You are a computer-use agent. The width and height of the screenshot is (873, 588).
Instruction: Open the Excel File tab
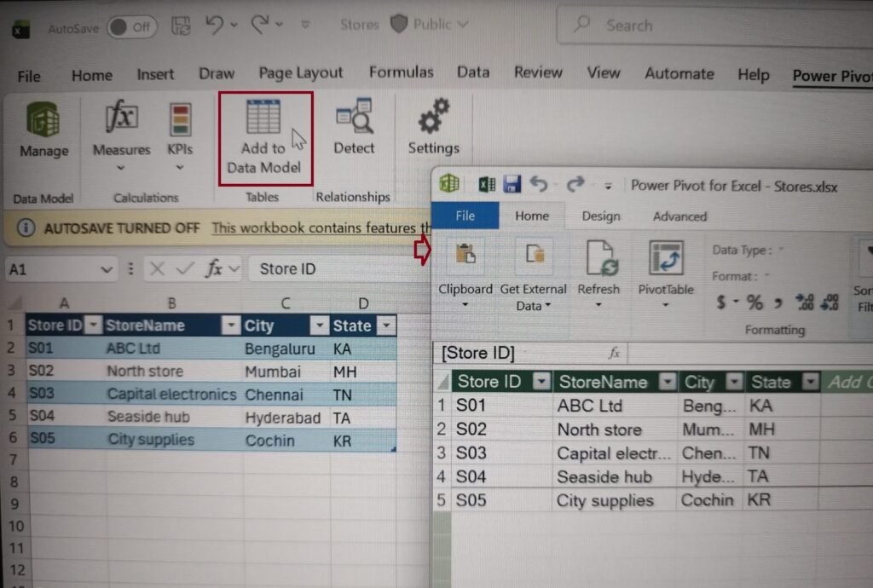(x=29, y=76)
